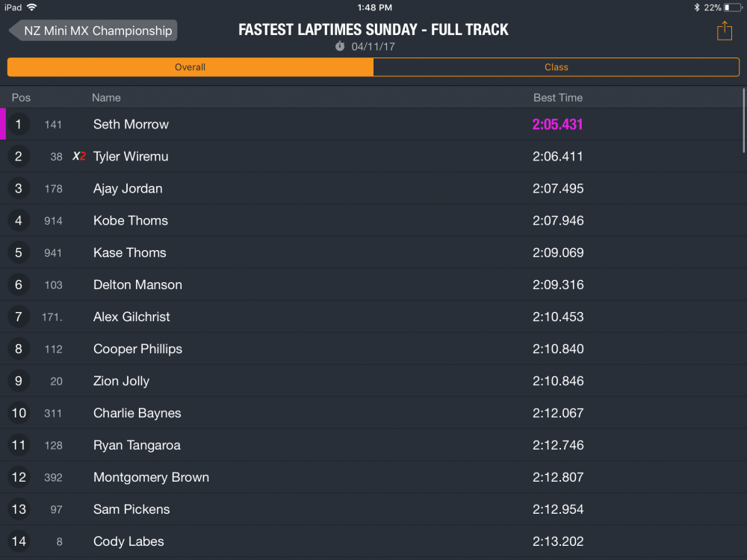Tap the magenta fastest time 2:05.431
The height and width of the screenshot is (560, 747).
point(557,125)
